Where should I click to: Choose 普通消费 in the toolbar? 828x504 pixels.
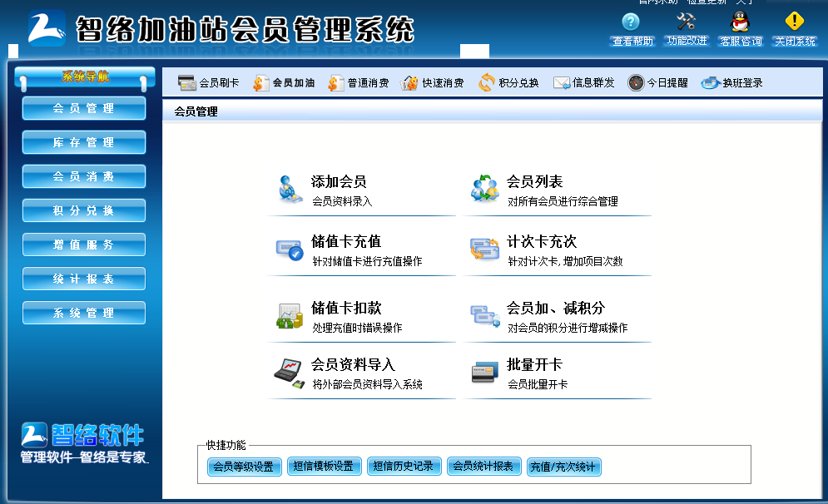[x=358, y=83]
